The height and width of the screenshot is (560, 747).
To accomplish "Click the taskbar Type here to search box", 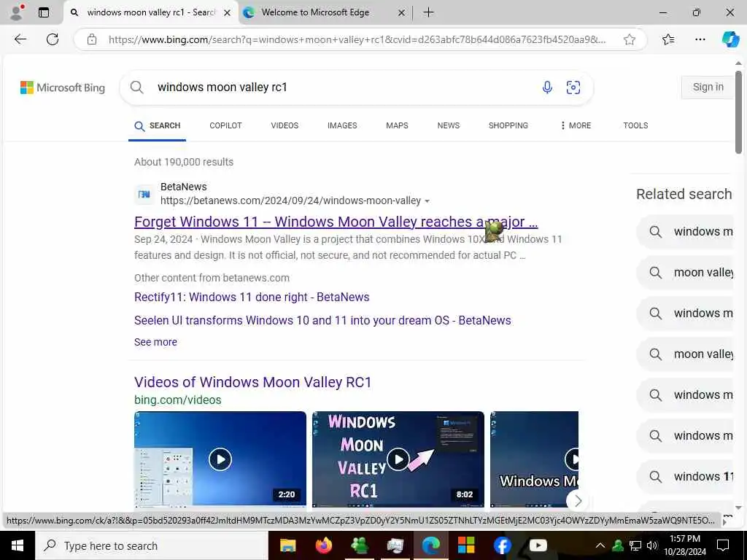I will pos(152,545).
